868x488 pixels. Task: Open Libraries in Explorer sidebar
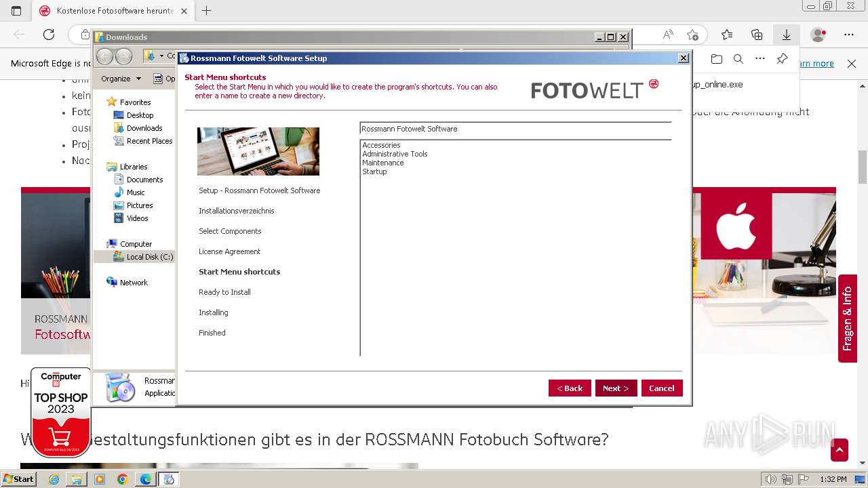click(134, 167)
